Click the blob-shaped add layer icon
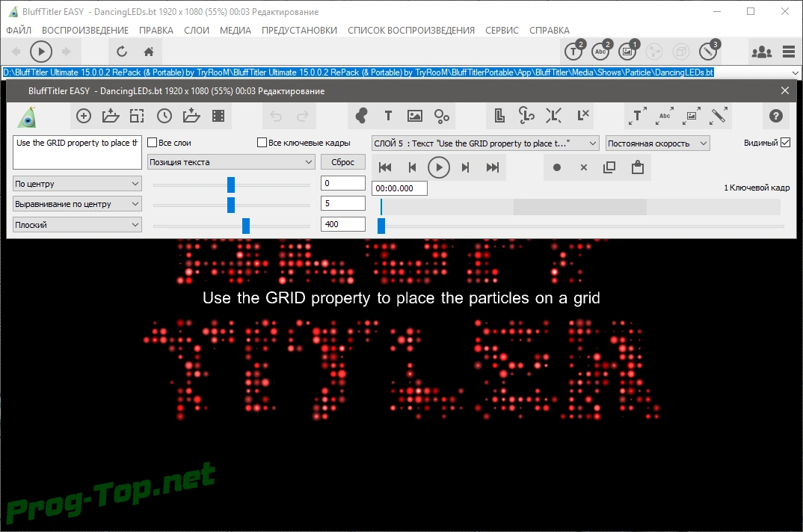This screenshot has width=803, height=532. point(361,117)
